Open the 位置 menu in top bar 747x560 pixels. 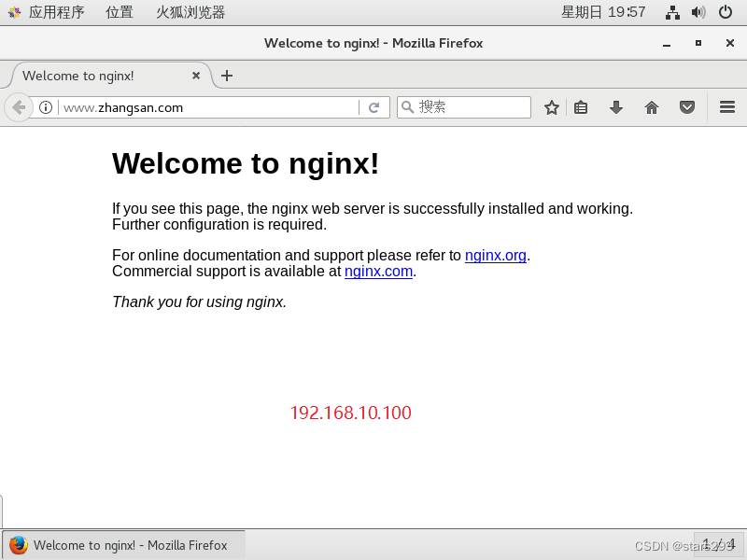[120, 12]
